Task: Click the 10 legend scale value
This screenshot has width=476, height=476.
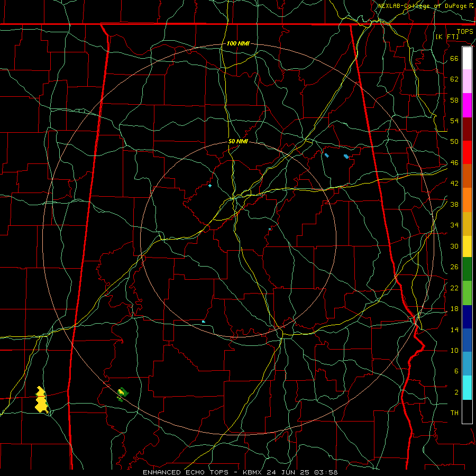Action: pyautogui.click(x=454, y=351)
